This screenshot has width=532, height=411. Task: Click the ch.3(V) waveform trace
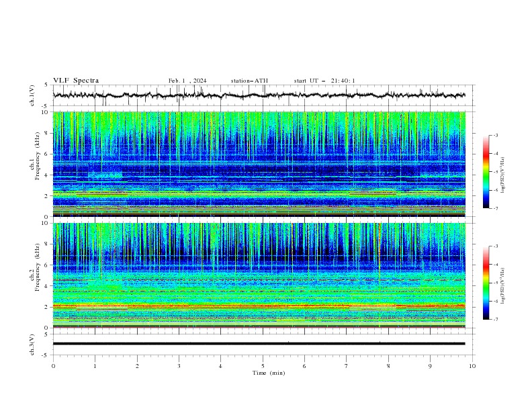coord(259,344)
